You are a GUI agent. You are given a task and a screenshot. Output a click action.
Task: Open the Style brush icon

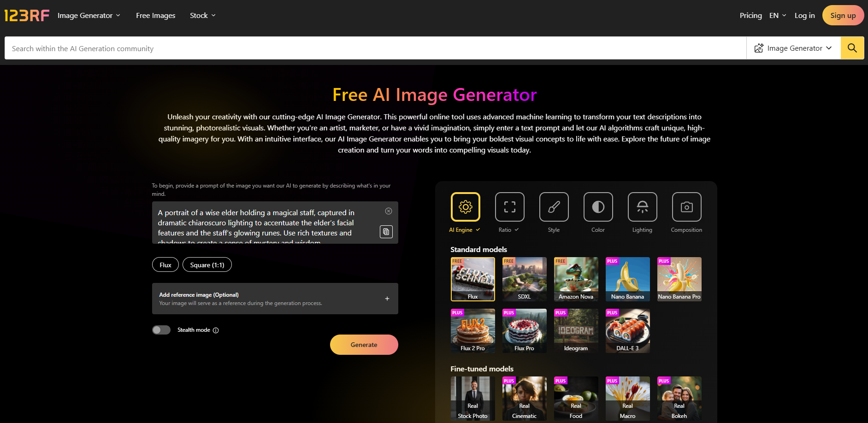554,207
